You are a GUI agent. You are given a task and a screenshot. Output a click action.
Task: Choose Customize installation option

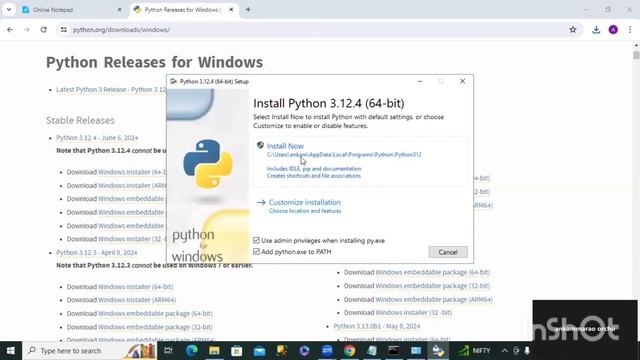coord(304,202)
